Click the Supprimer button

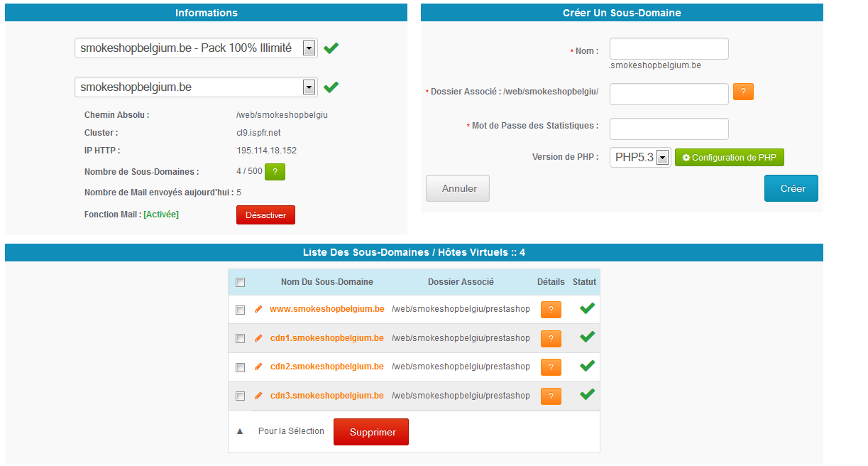point(371,432)
